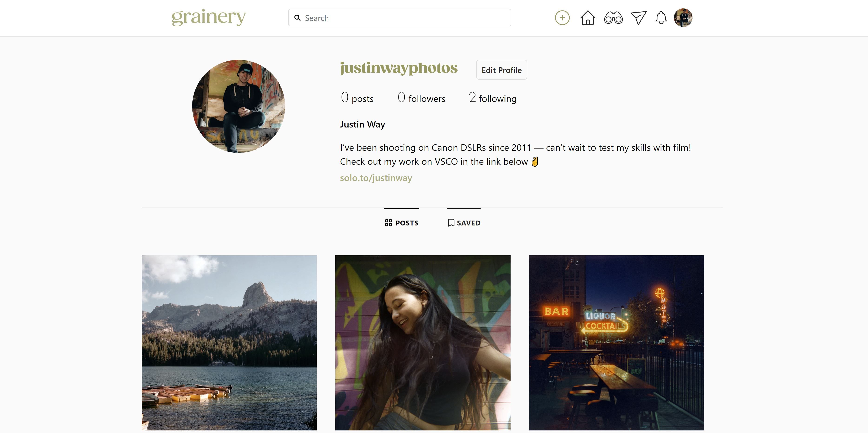Screen dimensions: 868x433
Task: Toggle the following count display
Action: pos(492,98)
